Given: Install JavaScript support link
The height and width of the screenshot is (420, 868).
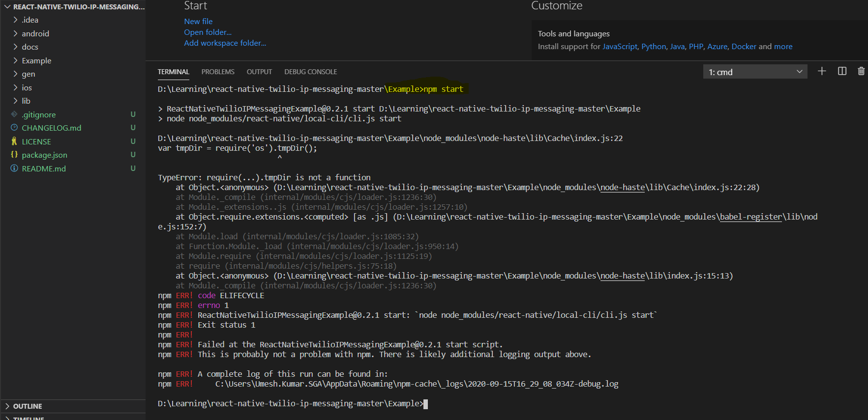Looking at the screenshot, I should click(620, 46).
